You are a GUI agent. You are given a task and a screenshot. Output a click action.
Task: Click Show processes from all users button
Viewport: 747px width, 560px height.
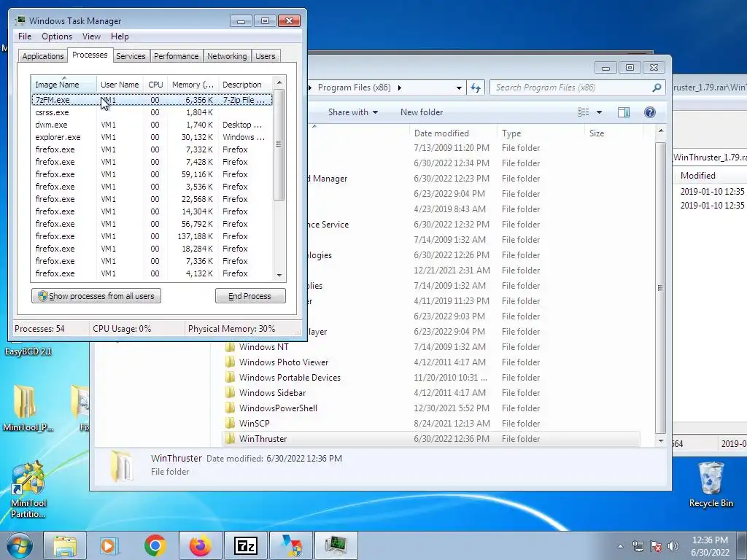point(96,296)
